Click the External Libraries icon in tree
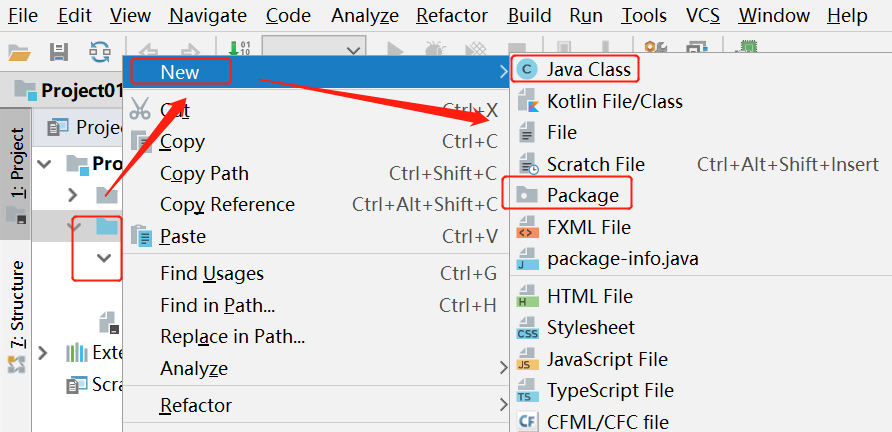This screenshot has height=432, width=892. coord(76,353)
